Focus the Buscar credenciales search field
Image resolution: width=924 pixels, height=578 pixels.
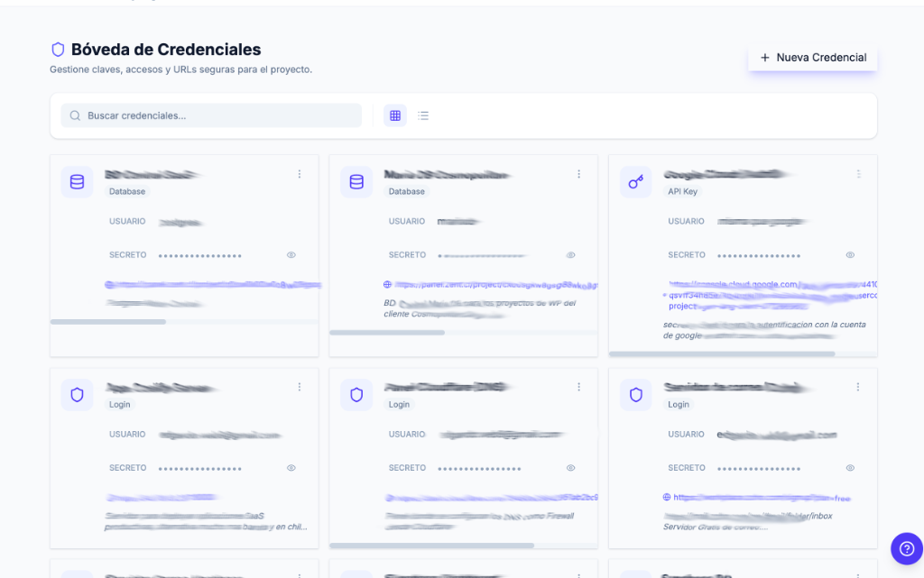click(211, 115)
